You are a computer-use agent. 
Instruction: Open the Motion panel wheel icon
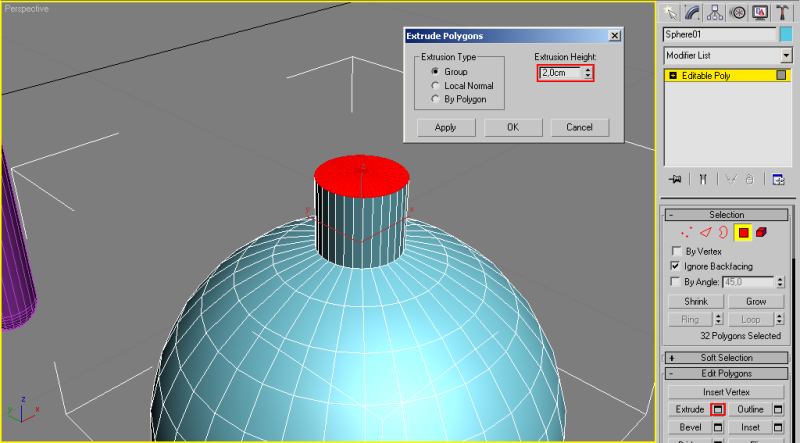click(737, 12)
